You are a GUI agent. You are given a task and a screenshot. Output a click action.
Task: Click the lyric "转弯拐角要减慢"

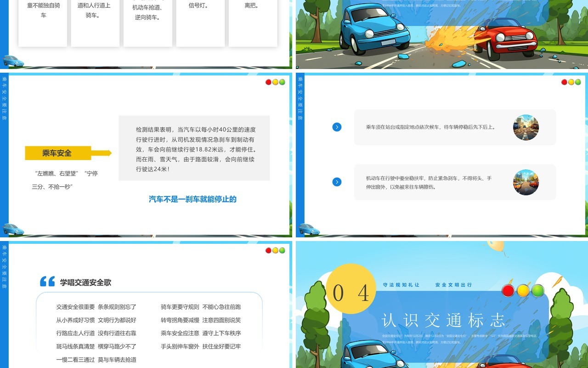tap(180, 320)
